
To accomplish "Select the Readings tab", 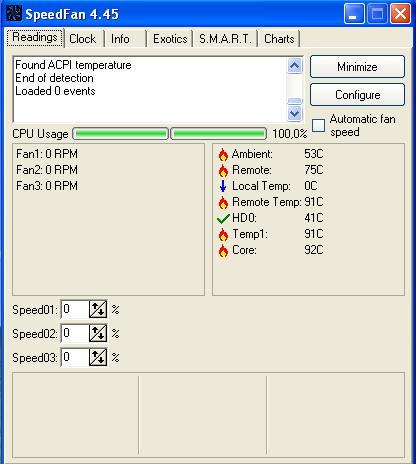I will click(x=35, y=37).
